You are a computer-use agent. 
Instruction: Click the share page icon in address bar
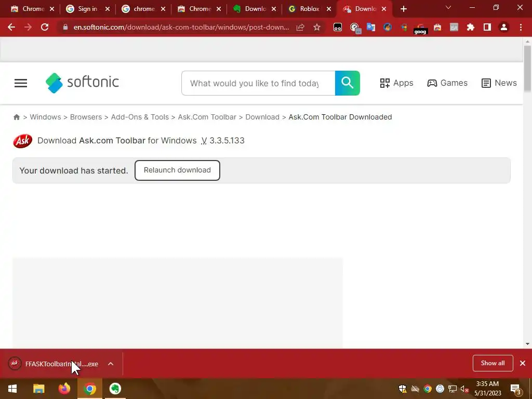pyautogui.click(x=300, y=27)
